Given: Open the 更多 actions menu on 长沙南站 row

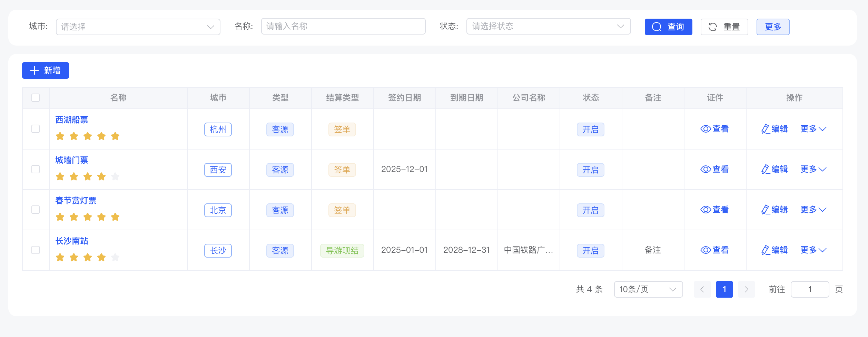Looking at the screenshot, I should 813,250.
